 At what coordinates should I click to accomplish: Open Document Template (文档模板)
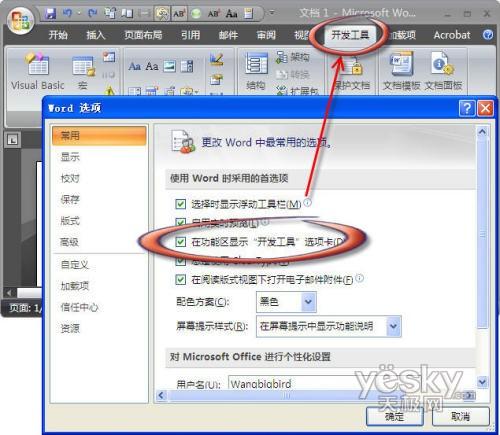(402, 71)
